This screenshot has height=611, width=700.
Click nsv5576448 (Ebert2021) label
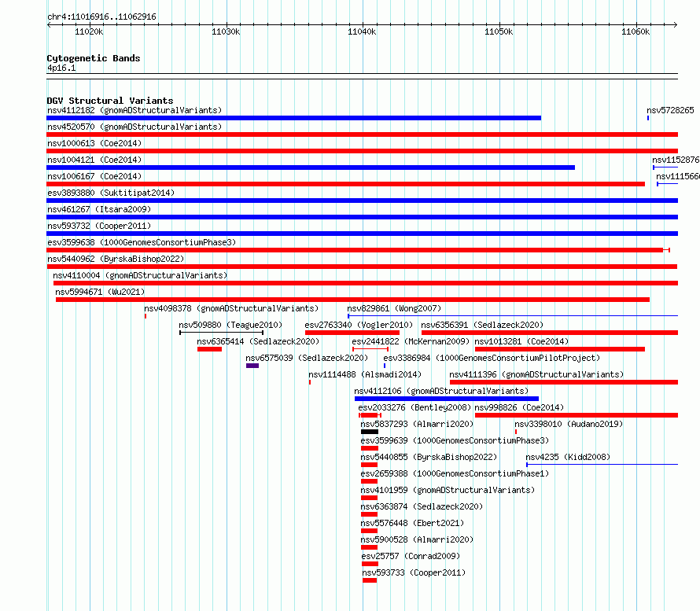tap(412, 523)
